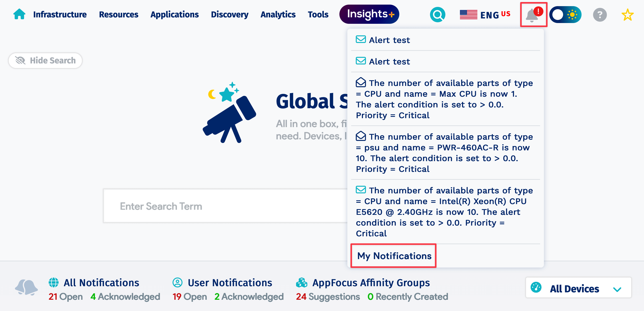Open the help question mark icon
644x311 pixels.
(600, 15)
